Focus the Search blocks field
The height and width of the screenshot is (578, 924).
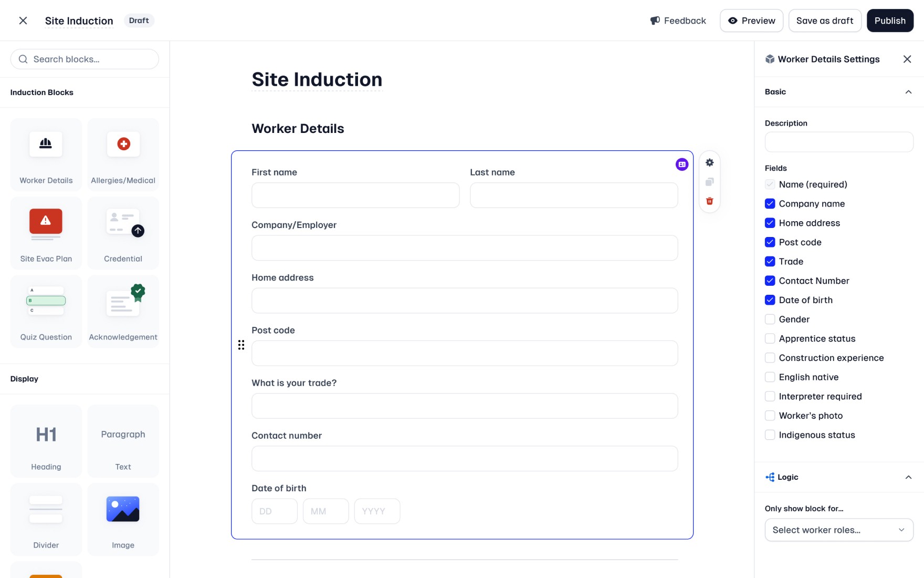tap(85, 59)
